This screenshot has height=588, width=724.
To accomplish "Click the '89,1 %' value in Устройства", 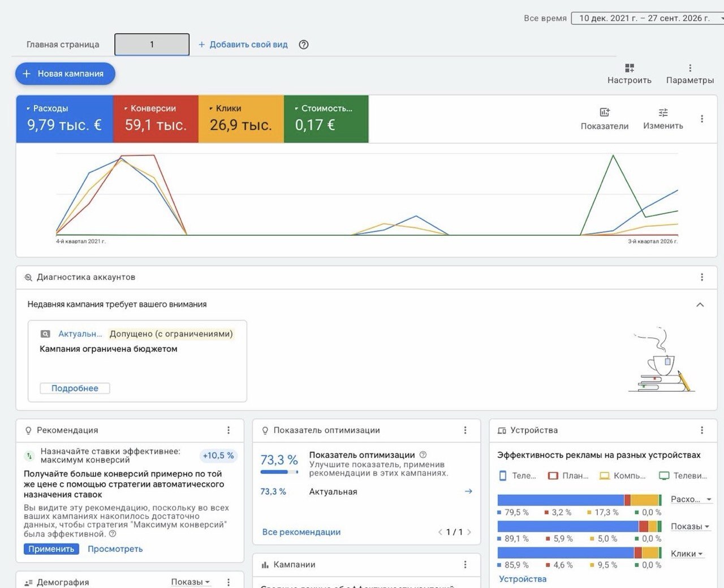I will tap(516, 539).
